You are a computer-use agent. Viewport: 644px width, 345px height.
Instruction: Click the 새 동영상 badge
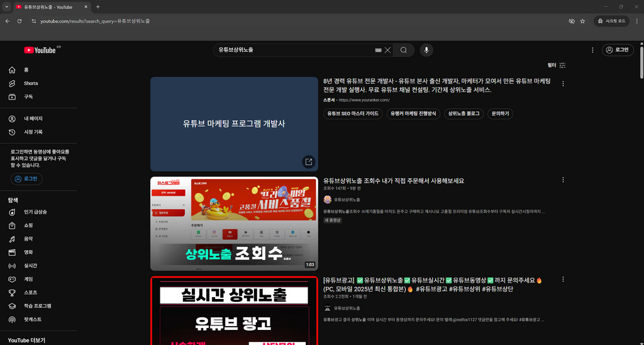pos(333,220)
